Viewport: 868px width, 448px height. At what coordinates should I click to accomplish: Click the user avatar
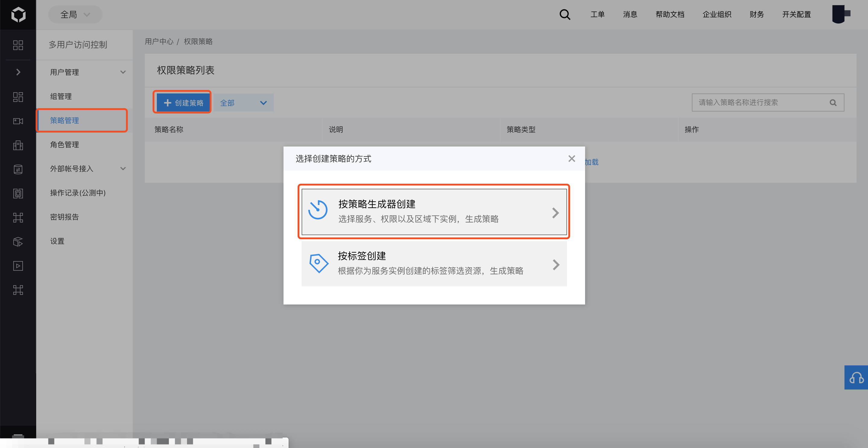841,14
